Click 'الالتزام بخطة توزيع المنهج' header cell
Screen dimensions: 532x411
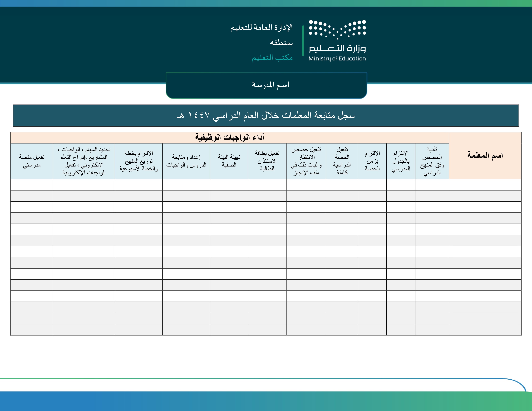pos(138,161)
